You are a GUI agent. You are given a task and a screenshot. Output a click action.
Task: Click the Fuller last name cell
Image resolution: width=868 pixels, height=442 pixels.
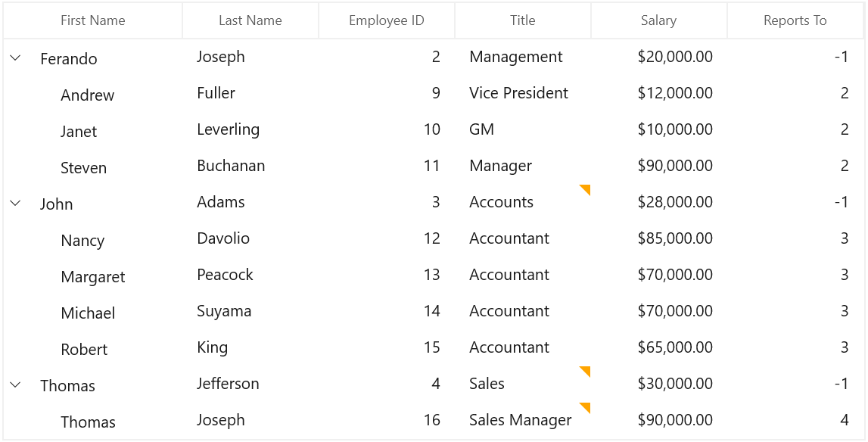tap(250, 93)
